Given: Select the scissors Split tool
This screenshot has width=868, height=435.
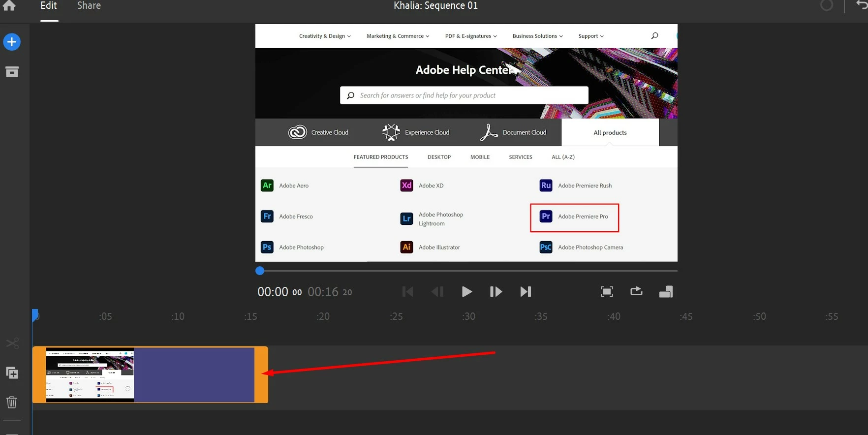Looking at the screenshot, I should coord(12,343).
